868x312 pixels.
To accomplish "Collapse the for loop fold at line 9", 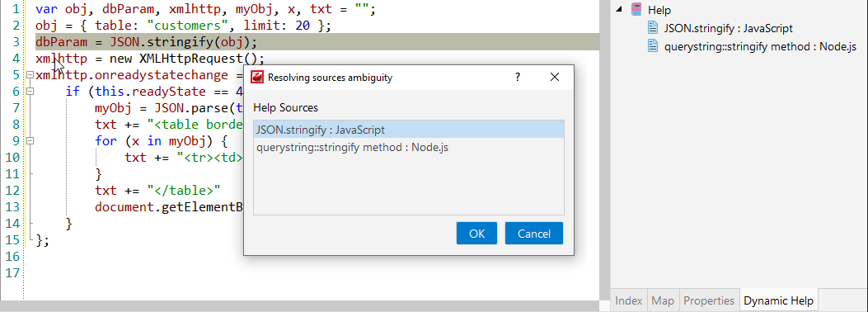I will pyautogui.click(x=30, y=141).
